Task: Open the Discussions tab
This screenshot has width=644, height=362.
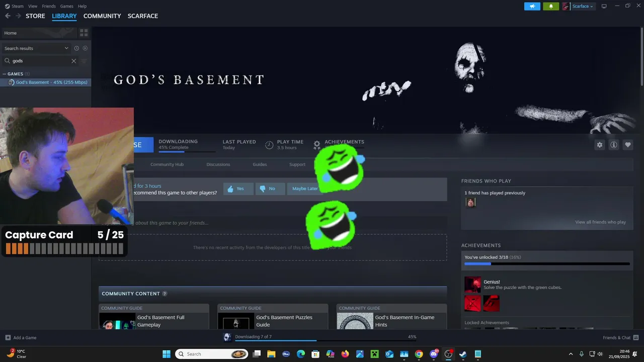Action: (218, 164)
